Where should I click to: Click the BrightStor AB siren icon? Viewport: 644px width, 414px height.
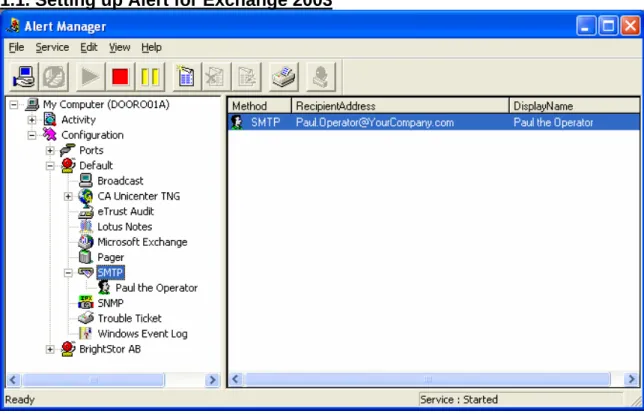point(68,349)
